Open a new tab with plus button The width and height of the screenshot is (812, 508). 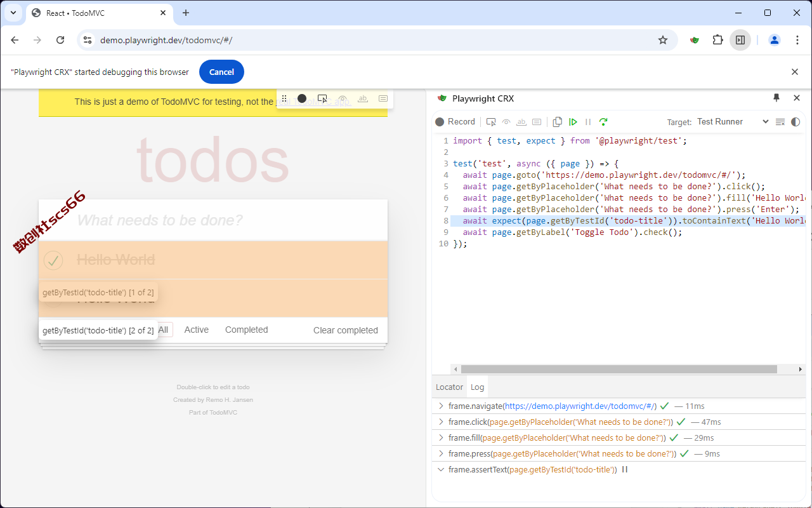186,13
